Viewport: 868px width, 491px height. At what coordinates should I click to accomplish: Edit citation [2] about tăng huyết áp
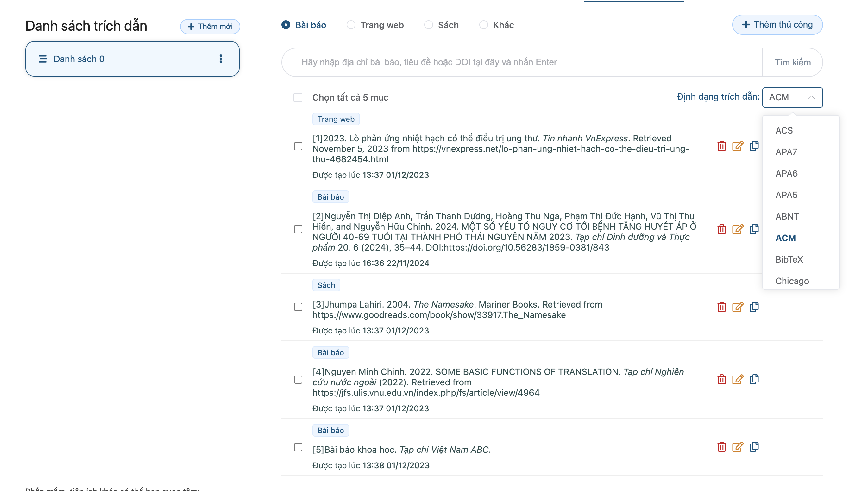coord(738,229)
